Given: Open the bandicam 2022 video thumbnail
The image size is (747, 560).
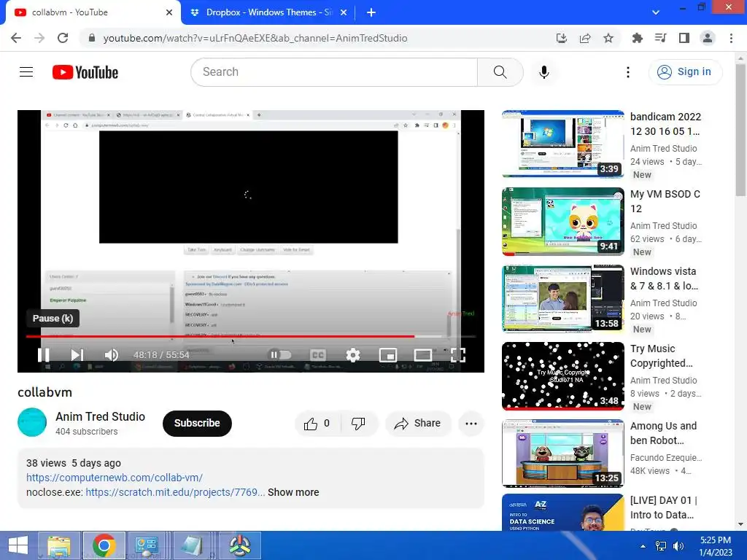Looking at the screenshot, I should click(x=562, y=144).
